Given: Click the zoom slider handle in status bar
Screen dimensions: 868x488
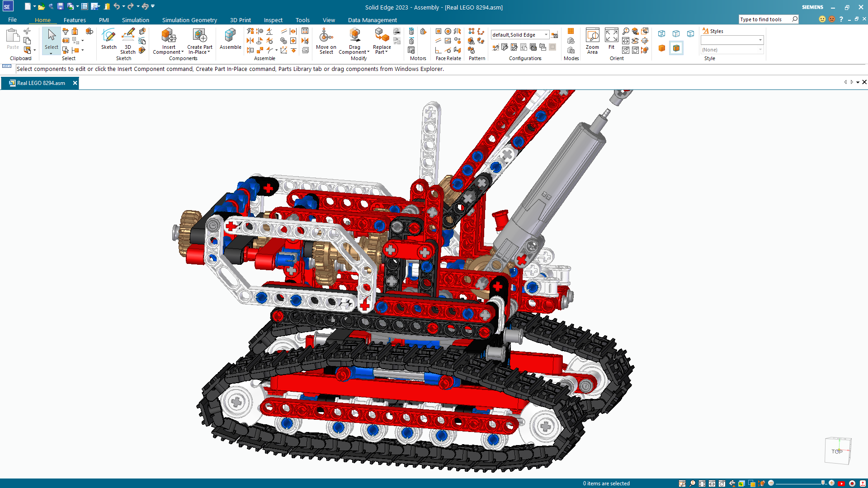Looking at the screenshot, I should tap(823, 483).
